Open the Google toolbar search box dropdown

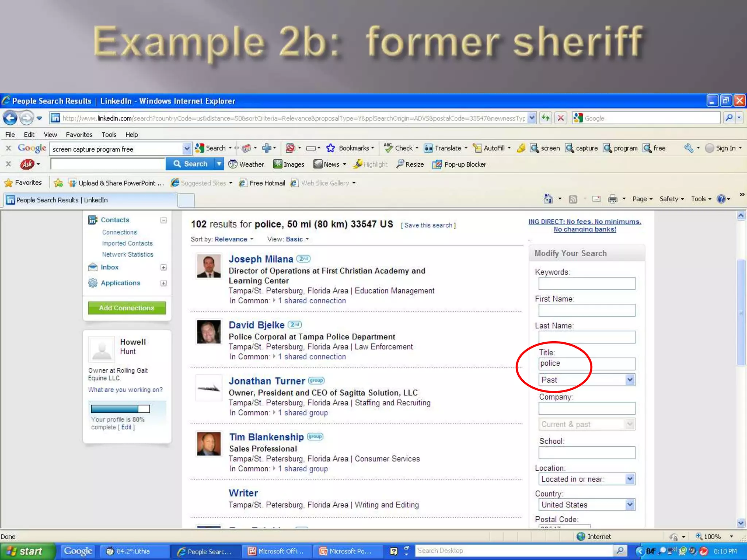click(x=187, y=148)
